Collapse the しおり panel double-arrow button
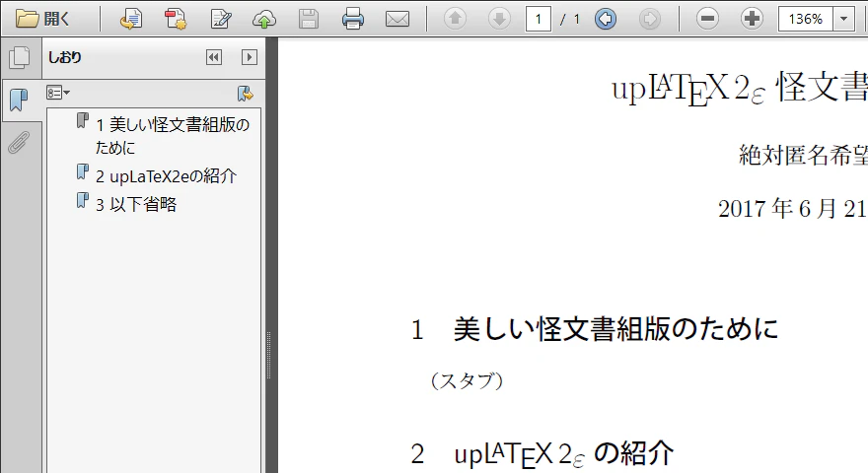 (214, 57)
